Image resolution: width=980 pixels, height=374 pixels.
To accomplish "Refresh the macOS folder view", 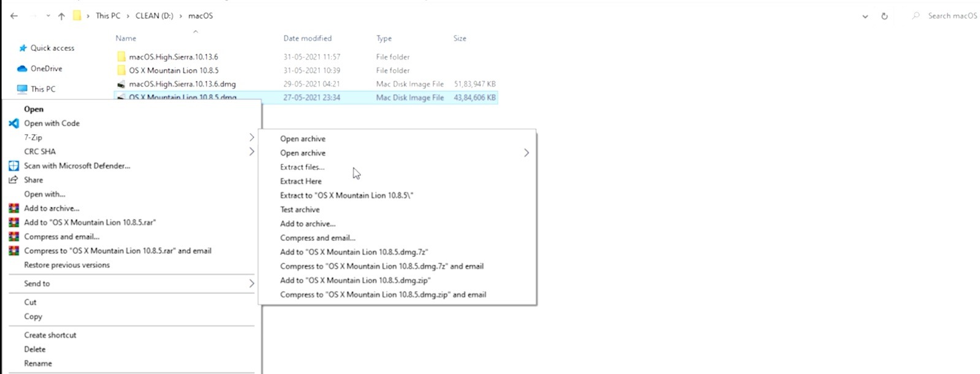I will point(884,16).
